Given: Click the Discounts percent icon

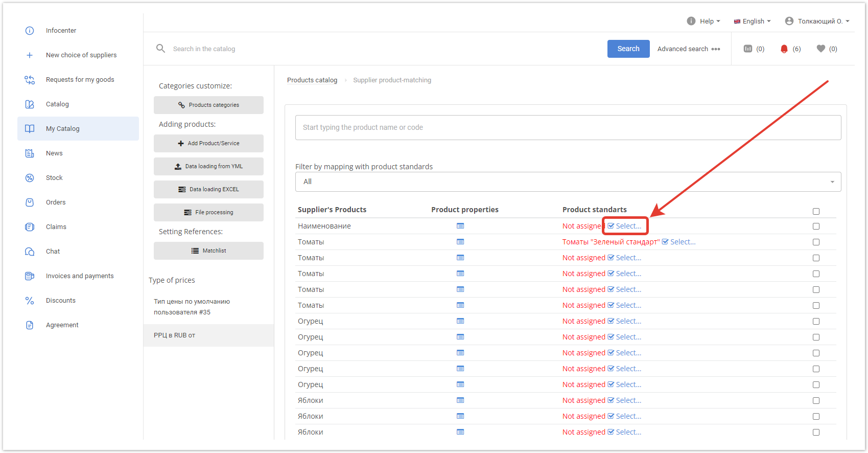Looking at the screenshot, I should [30, 301].
